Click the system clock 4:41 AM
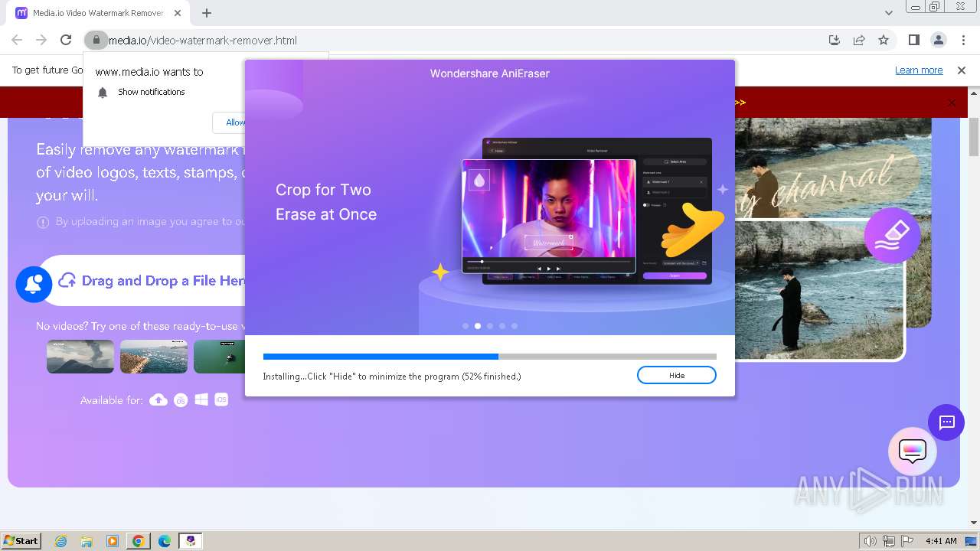Image resolution: width=980 pixels, height=551 pixels. pyautogui.click(x=941, y=541)
